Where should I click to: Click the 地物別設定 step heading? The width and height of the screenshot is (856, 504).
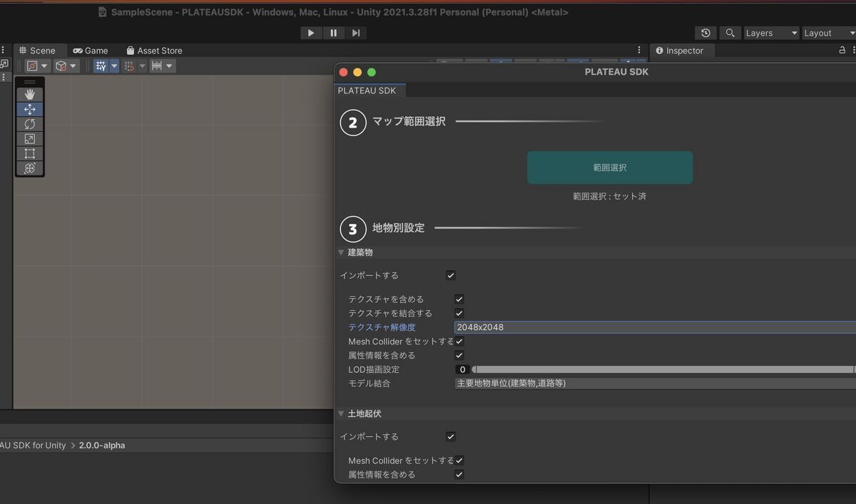click(398, 228)
